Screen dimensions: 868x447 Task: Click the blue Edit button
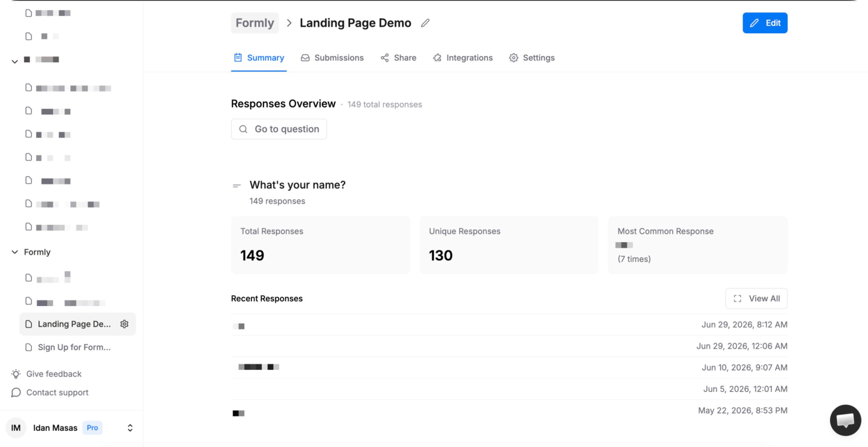pos(765,23)
